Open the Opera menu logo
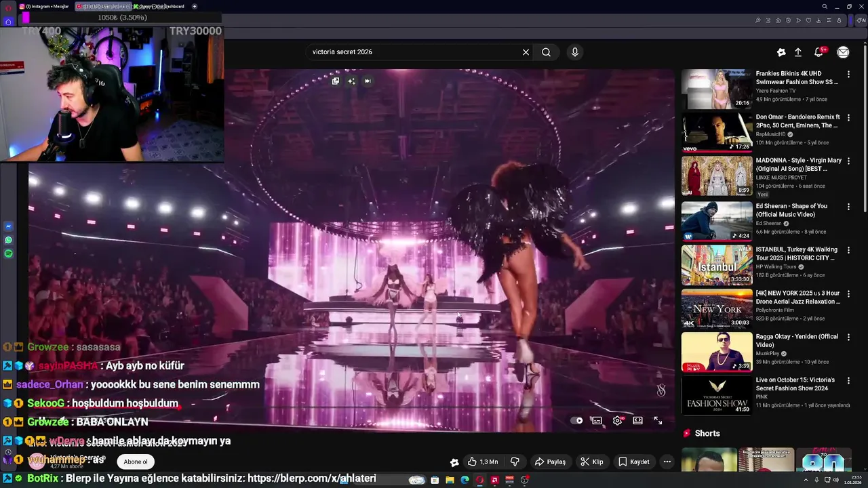Screen dimensions: 868x488 pyautogui.click(x=7, y=7)
